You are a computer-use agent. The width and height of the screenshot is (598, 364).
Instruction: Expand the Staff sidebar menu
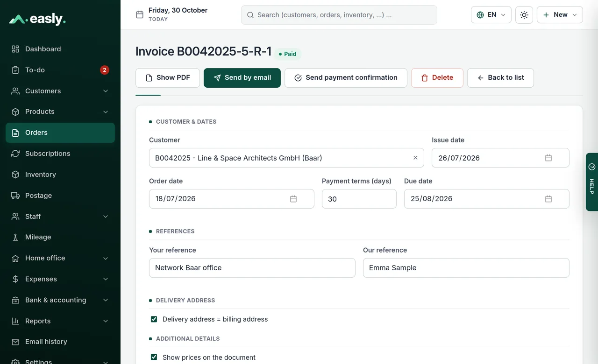60,217
